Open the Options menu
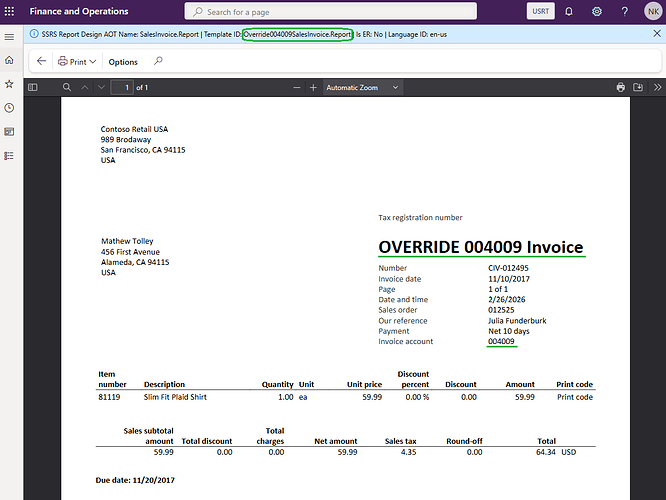The image size is (666, 500). (123, 62)
